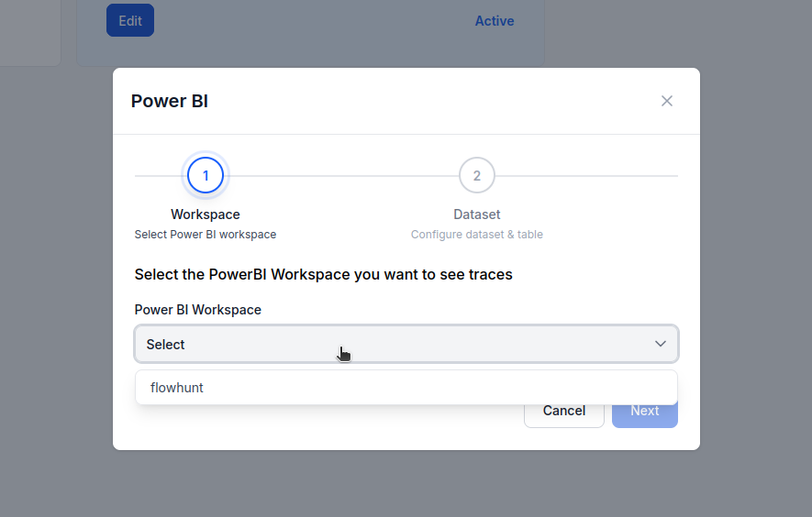Viewport: 812px width, 517px height.
Task: Click the workspace traces instruction heading
Action: [x=323, y=274]
